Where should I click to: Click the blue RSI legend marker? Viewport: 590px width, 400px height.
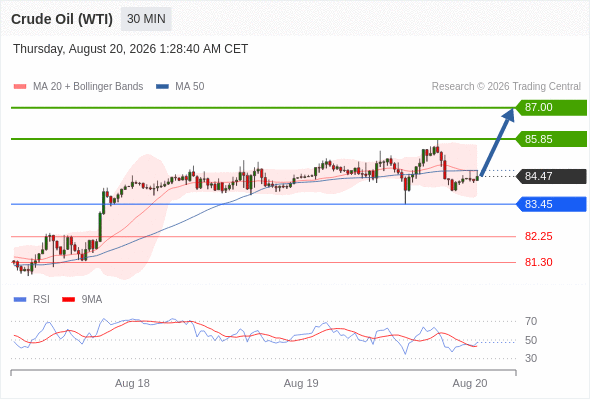point(20,300)
